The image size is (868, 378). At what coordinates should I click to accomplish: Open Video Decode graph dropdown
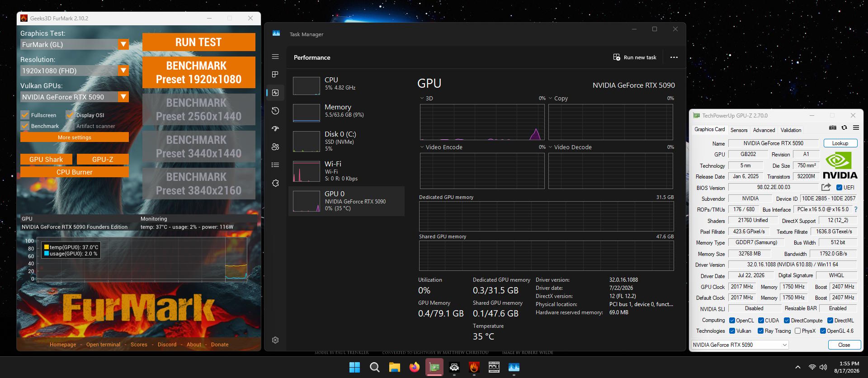pyautogui.click(x=570, y=147)
